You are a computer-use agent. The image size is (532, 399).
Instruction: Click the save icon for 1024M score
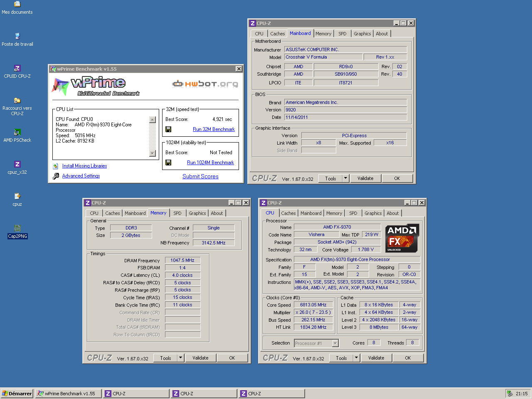[168, 163]
